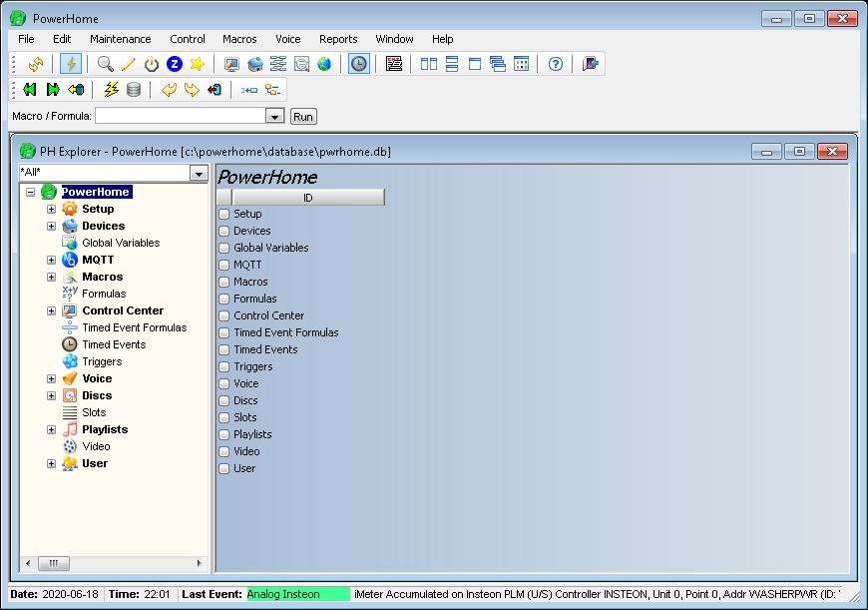Click the tile vertically windows icon

pos(428,64)
